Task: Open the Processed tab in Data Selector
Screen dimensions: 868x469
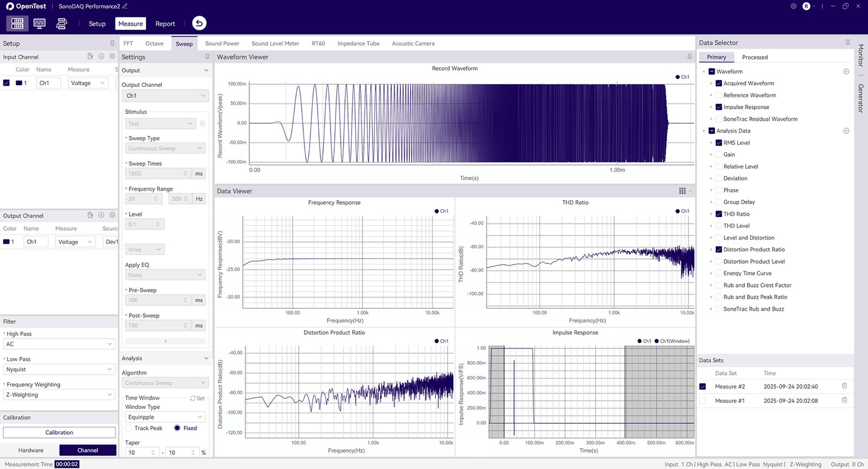Action: click(755, 57)
